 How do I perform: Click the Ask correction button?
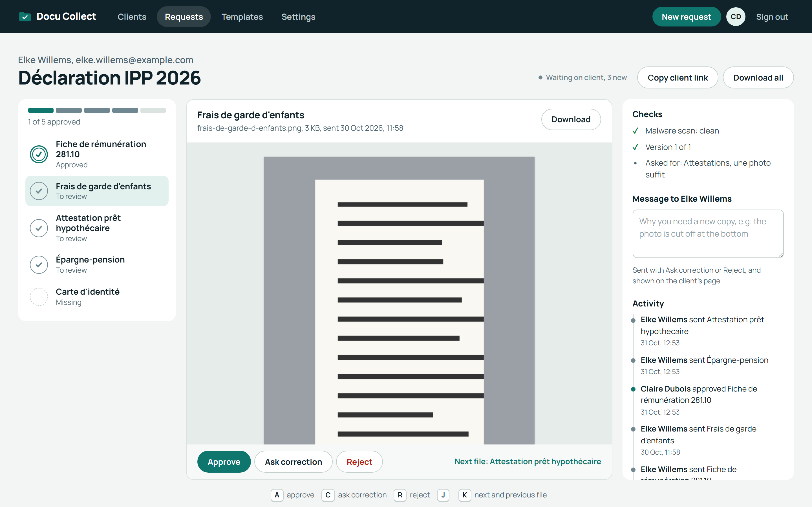(x=293, y=462)
